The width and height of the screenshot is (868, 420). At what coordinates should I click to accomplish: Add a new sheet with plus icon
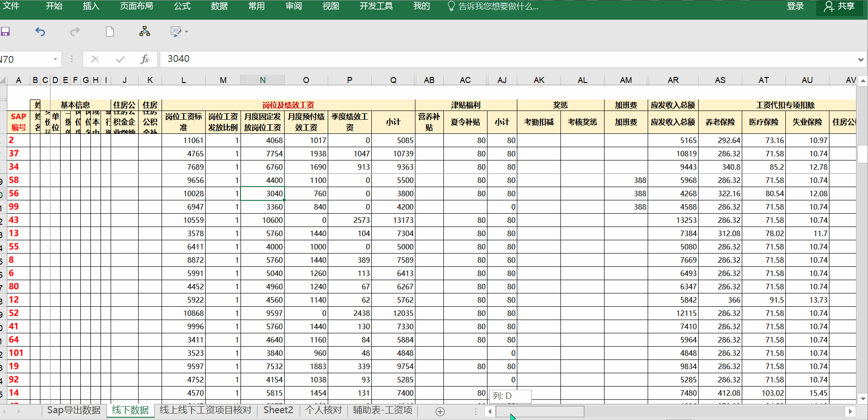click(x=440, y=411)
